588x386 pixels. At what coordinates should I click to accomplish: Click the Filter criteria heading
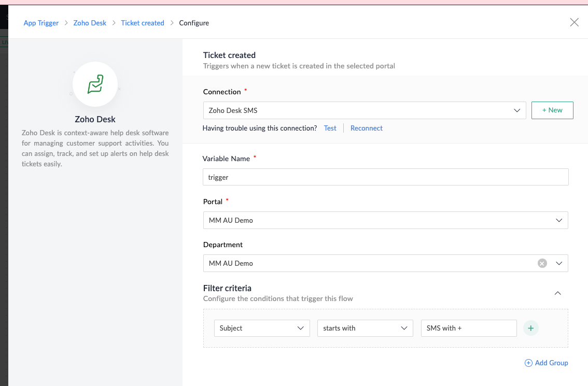pos(227,288)
